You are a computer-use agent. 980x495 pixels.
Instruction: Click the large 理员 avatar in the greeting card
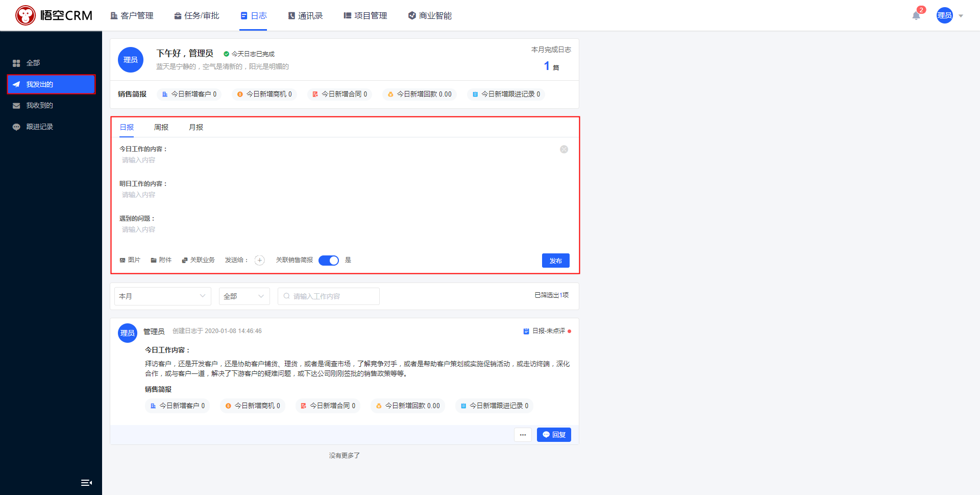pos(131,60)
